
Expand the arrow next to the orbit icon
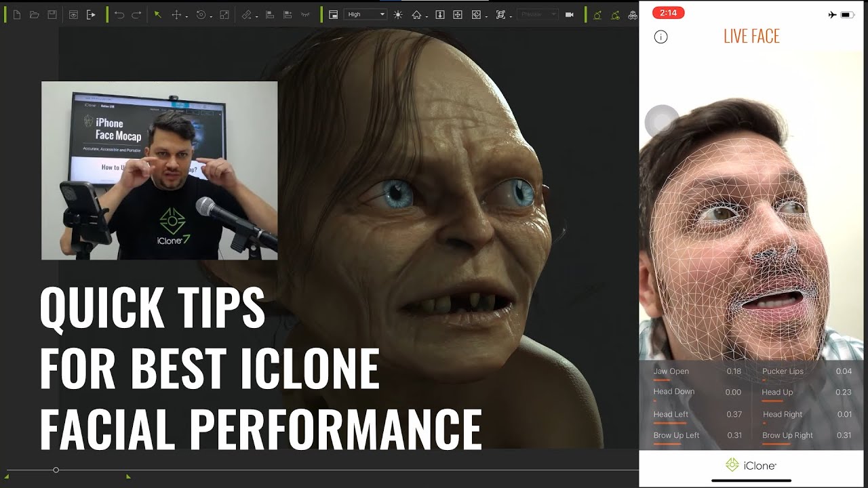coord(487,16)
